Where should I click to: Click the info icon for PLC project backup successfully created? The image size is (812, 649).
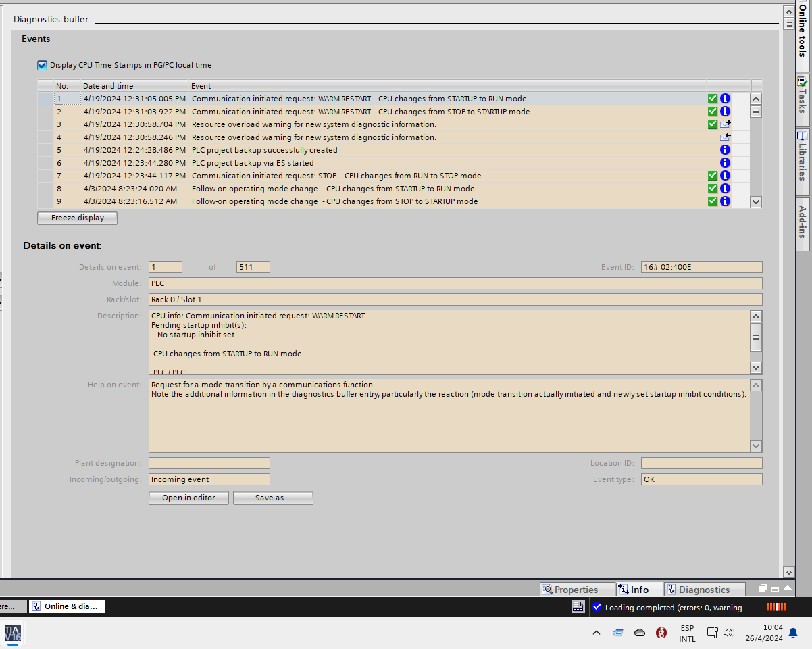[x=725, y=150]
